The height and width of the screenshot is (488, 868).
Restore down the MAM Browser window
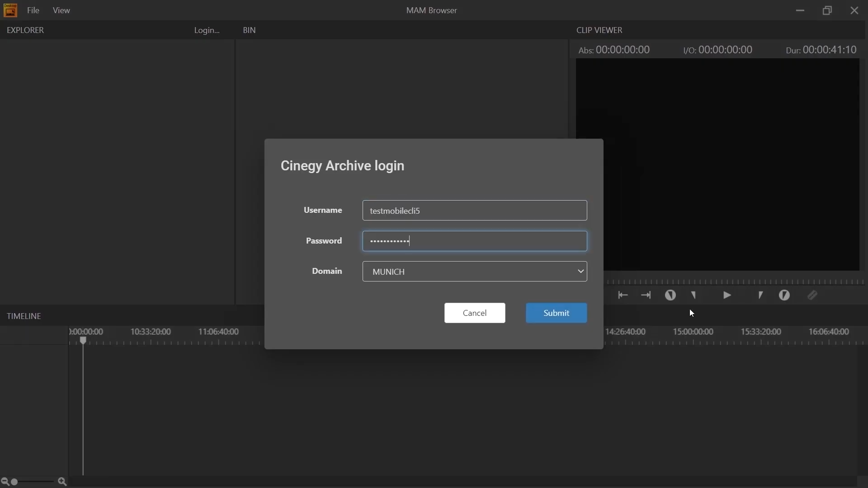pos(827,10)
